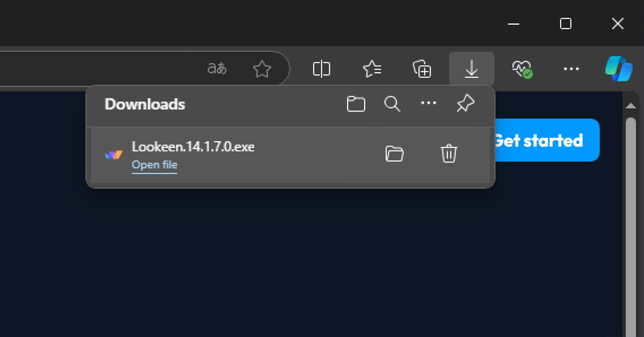Image resolution: width=644 pixels, height=337 pixels.
Task: Select the Lookeen.14.1.7.0.exe download entry
Action: tap(290, 155)
